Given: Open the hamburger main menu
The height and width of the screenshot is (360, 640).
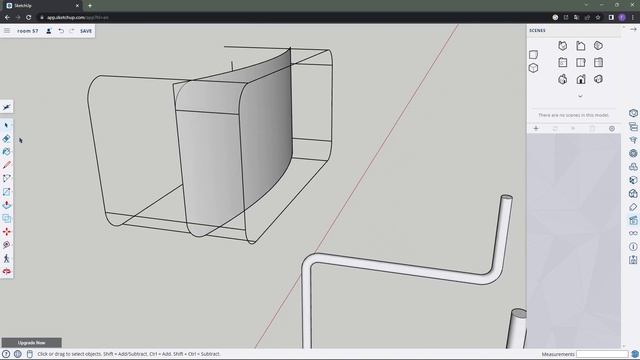Looking at the screenshot, I should [7, 31].
